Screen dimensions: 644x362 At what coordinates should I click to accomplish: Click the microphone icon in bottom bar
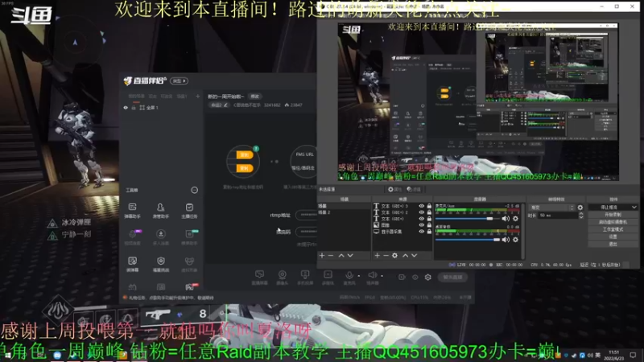(349, 275)
